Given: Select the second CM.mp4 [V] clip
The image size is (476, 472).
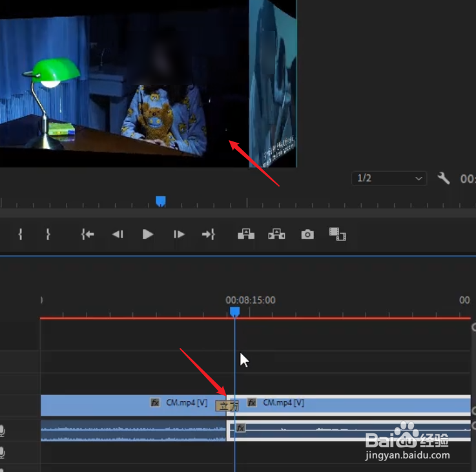Looking at the screenshot, I should click(x=349, y=405).
